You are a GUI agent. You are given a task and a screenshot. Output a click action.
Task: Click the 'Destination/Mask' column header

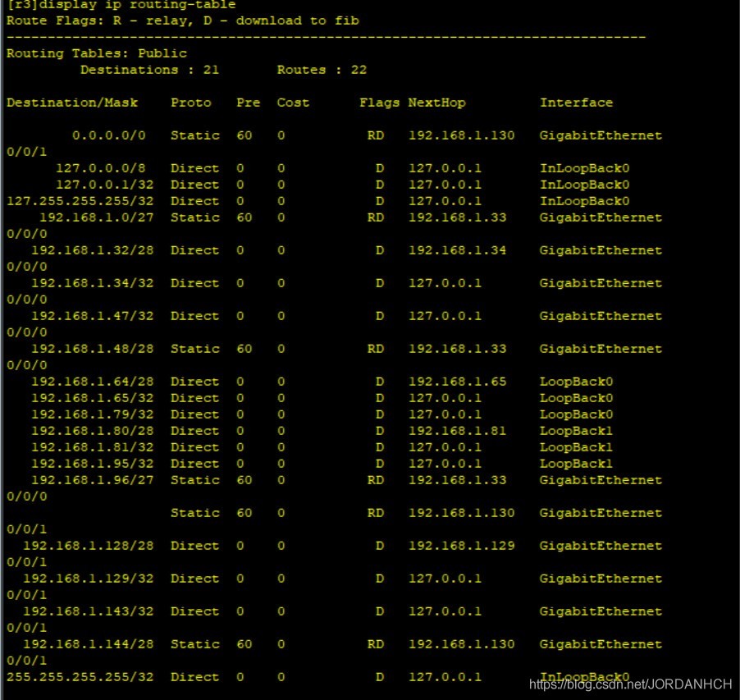[72, 103]
